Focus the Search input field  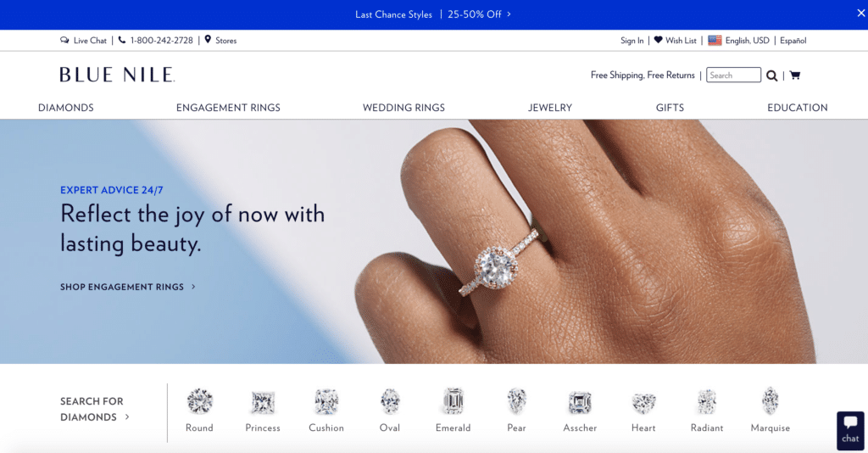coord(733,75)
